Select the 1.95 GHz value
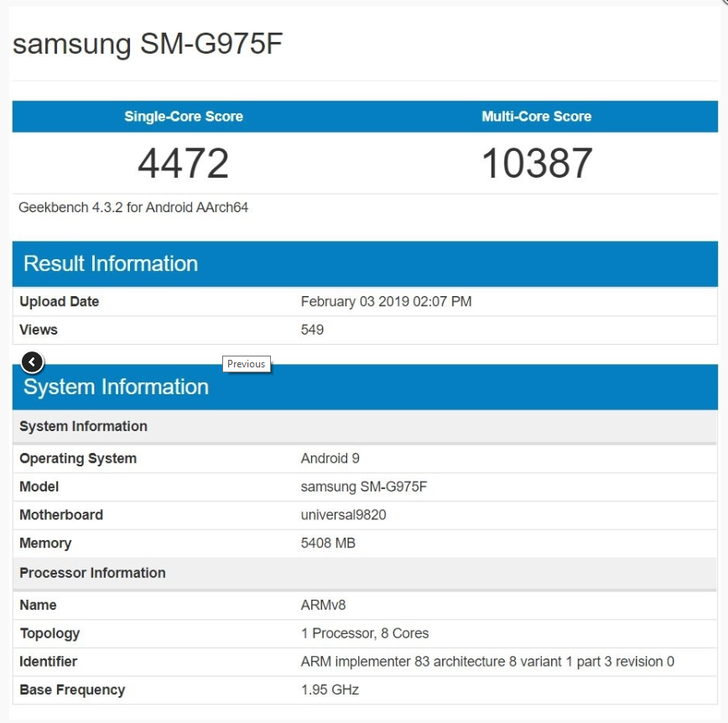This screenshot has height=723, width=728. tap(330, 690)
